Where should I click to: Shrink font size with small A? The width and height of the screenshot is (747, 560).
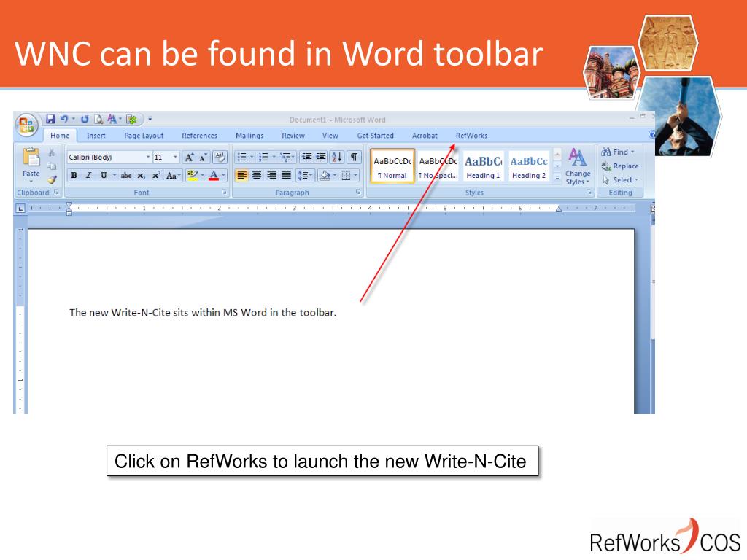pos(203,157)
